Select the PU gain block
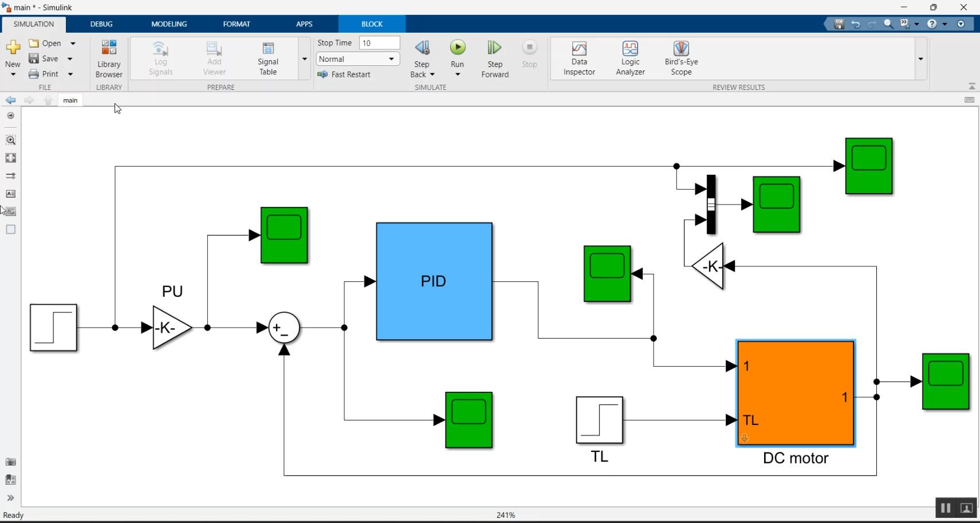The height and width of the screenshot is (523, 980). (x=172, y=328)
